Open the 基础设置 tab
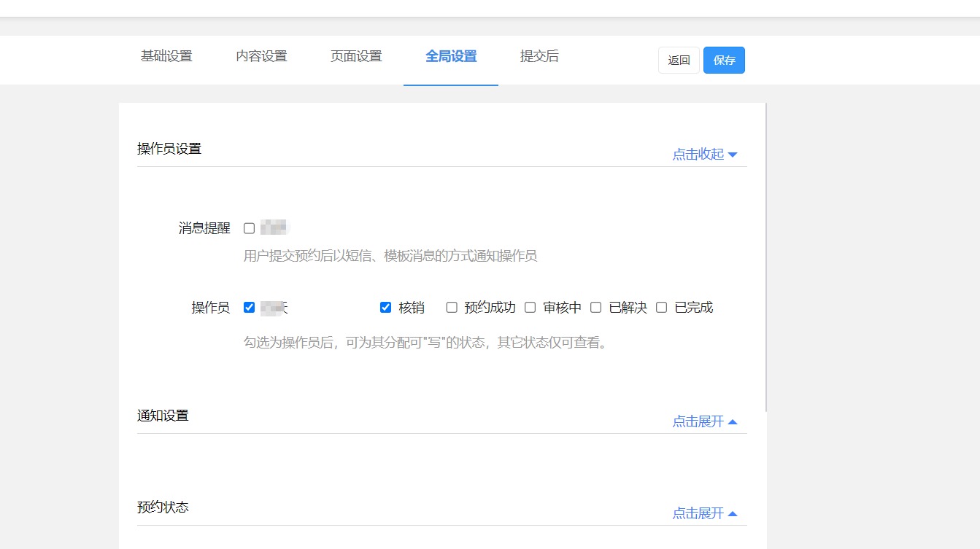 (166, 57)
